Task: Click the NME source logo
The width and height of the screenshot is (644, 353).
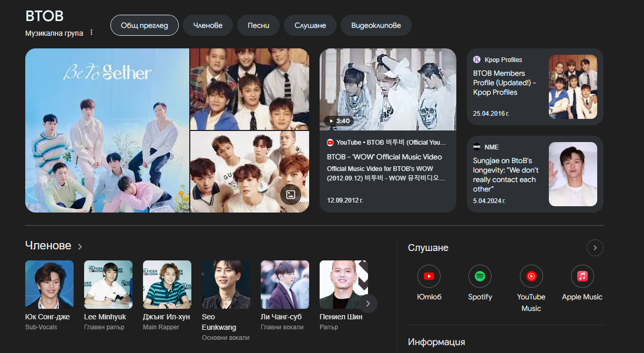Action: pyautogui.click(x=477, y=147)
